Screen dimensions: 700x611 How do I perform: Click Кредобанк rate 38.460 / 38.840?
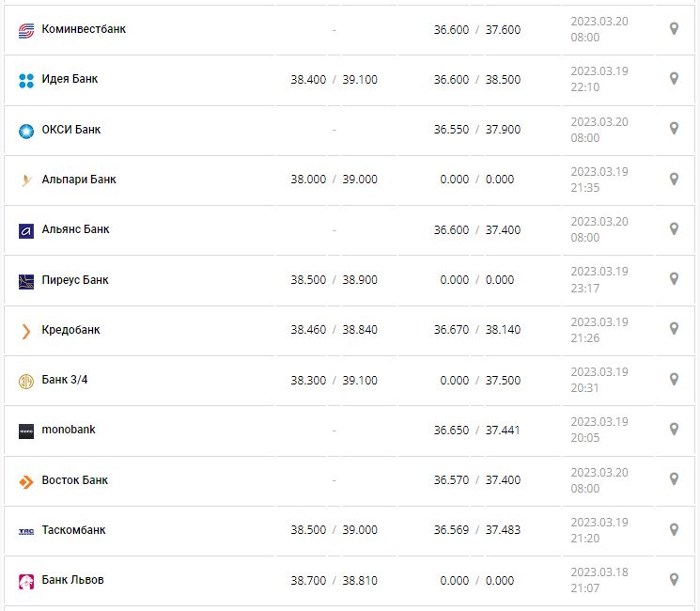(x=334, y=330)
